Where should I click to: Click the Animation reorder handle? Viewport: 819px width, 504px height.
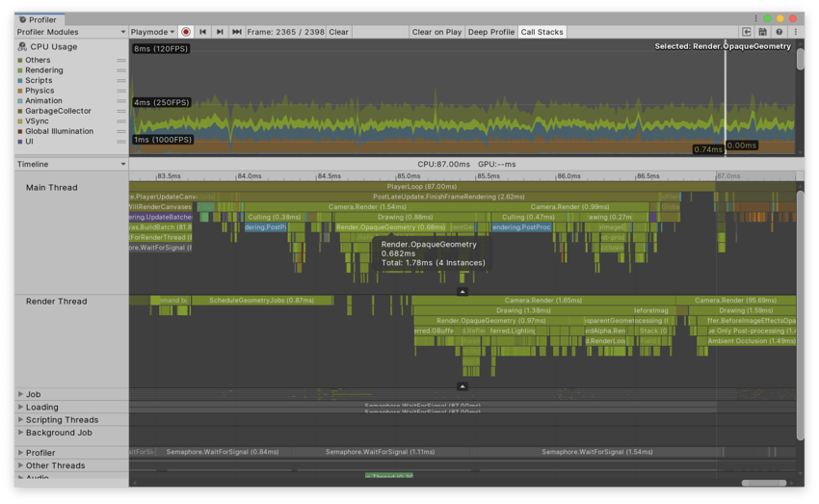[121, 101]
